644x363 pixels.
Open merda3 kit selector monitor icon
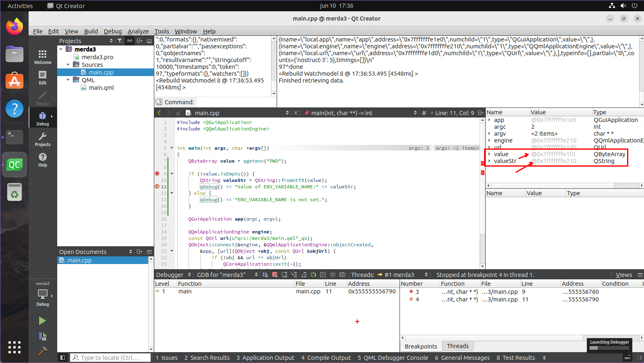[x=43, y=294]
